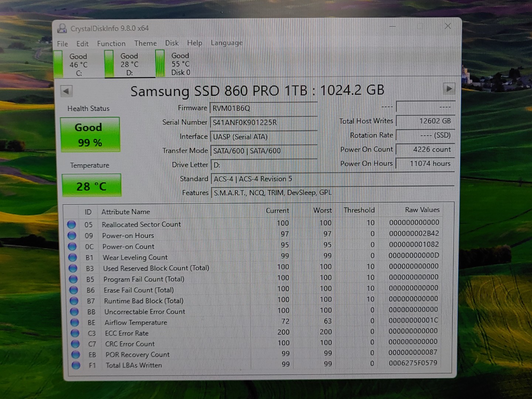Click raw value 000000002B42
Image resolution: width=532 pixels, height=399 pixels.
[x=414, y=233]
